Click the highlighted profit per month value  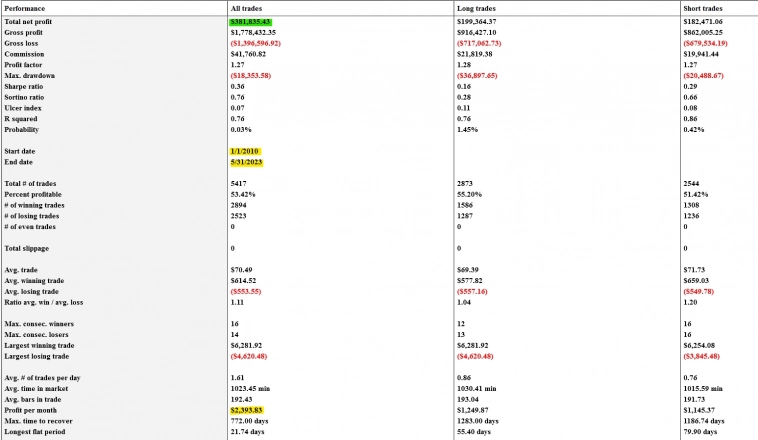(x=252, y=409)
